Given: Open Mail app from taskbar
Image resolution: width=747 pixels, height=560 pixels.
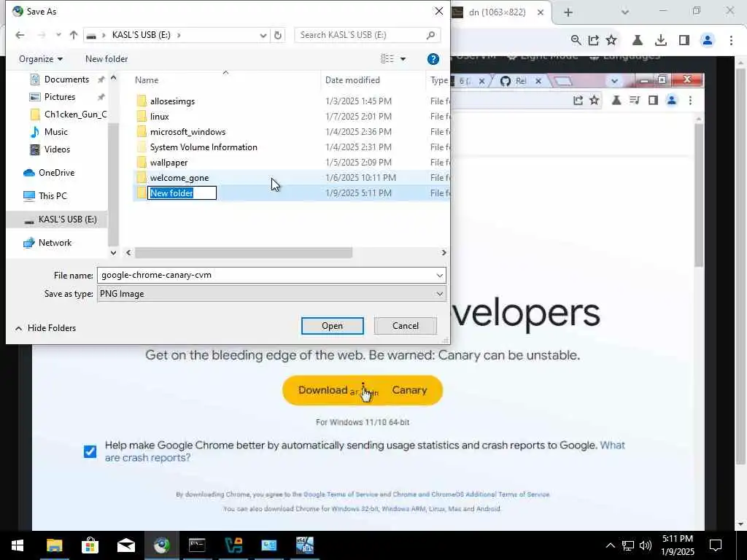Looking at the screenshot, I should pos(125,545).
